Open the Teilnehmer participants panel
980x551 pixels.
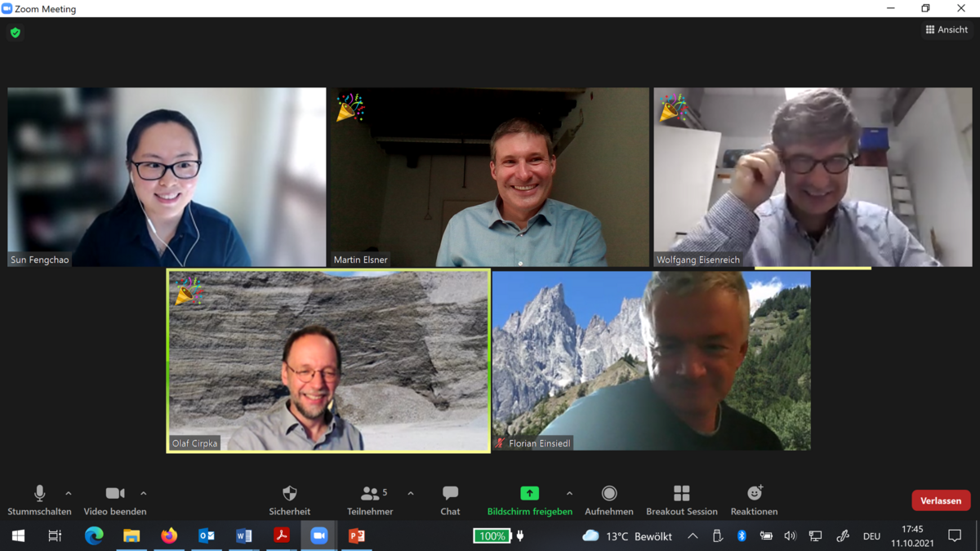tap(371, 500)
